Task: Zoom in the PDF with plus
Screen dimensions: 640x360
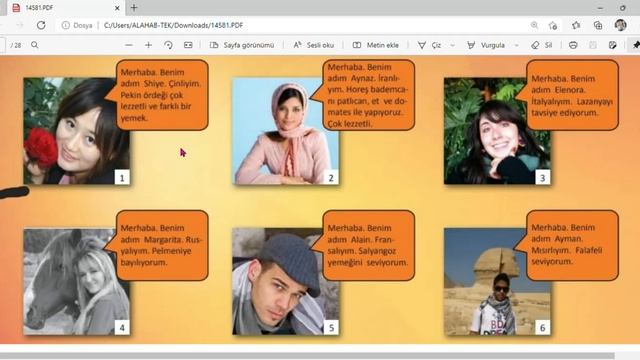Action: 149,45
